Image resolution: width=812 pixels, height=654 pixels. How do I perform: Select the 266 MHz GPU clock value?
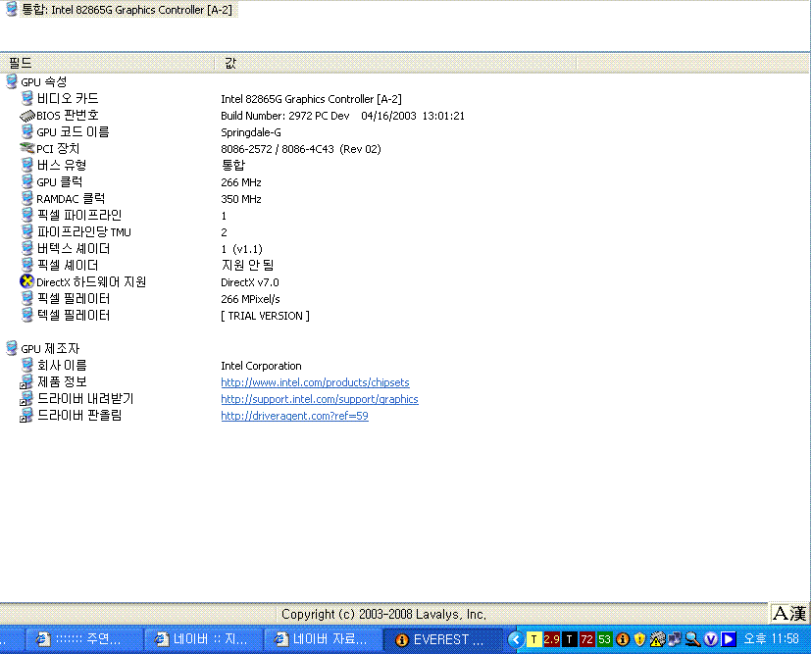pyautogui.click(x=241, y=182)
